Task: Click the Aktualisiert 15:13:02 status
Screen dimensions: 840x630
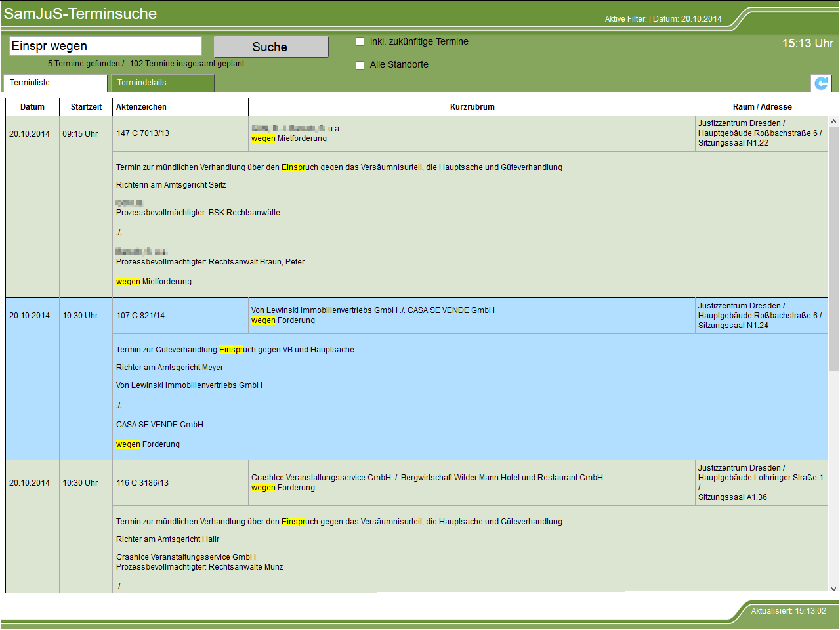Action: [788, 611]
